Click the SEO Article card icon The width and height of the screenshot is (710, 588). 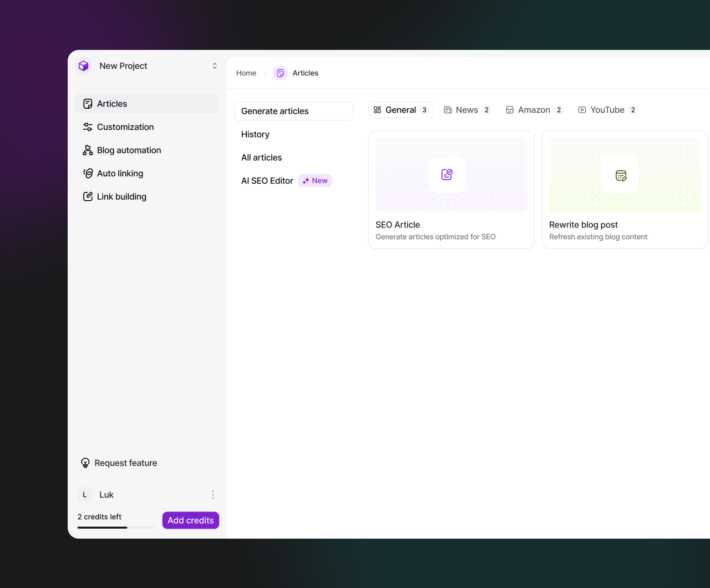(x=447, y=175)
